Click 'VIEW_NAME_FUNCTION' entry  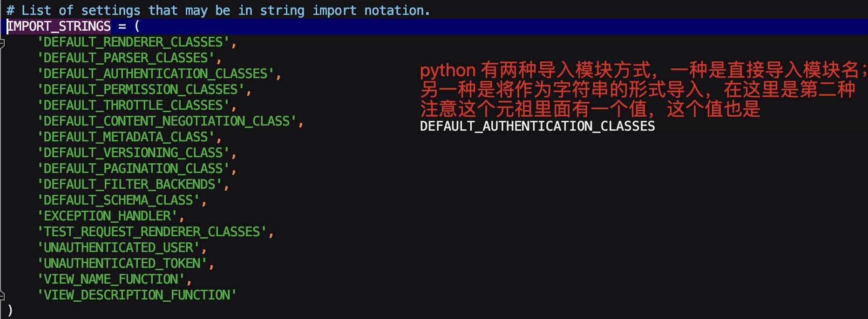click(111, 279)
